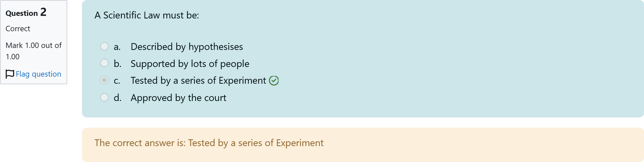Image resolution: width=644 pixels, height=162 pixels.
Task: Select the radio button for option c
Action: pos(104,80)
